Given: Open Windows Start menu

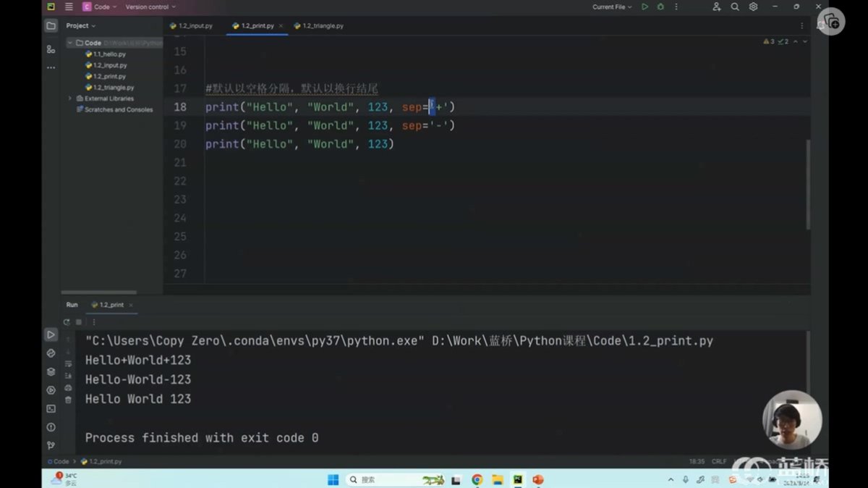Looking at the screenshot, I should (x=333, y=479).
